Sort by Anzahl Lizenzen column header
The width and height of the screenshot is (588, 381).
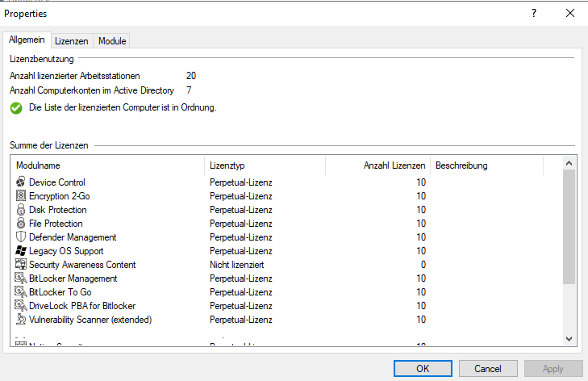click(377, 165)
